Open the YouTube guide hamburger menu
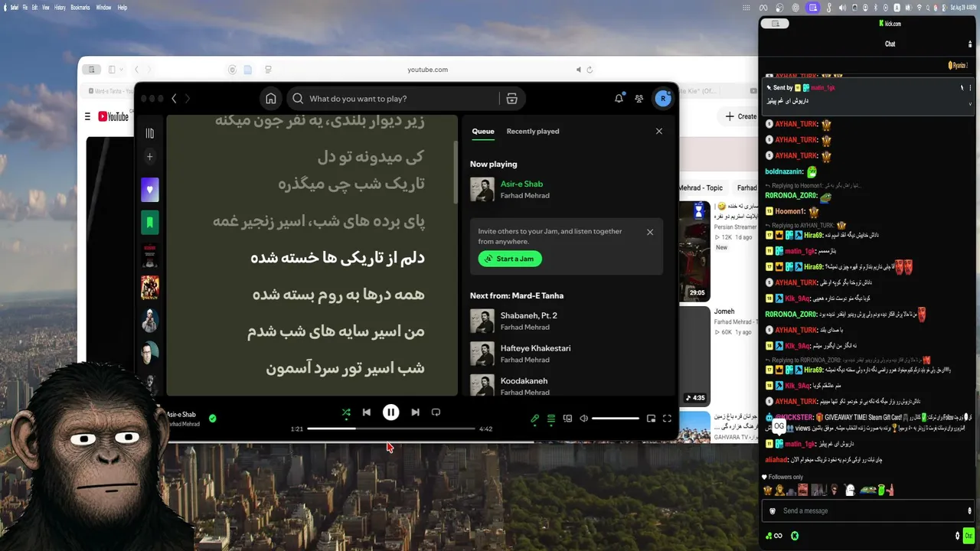Screen dimensions: 980x551 87,116
